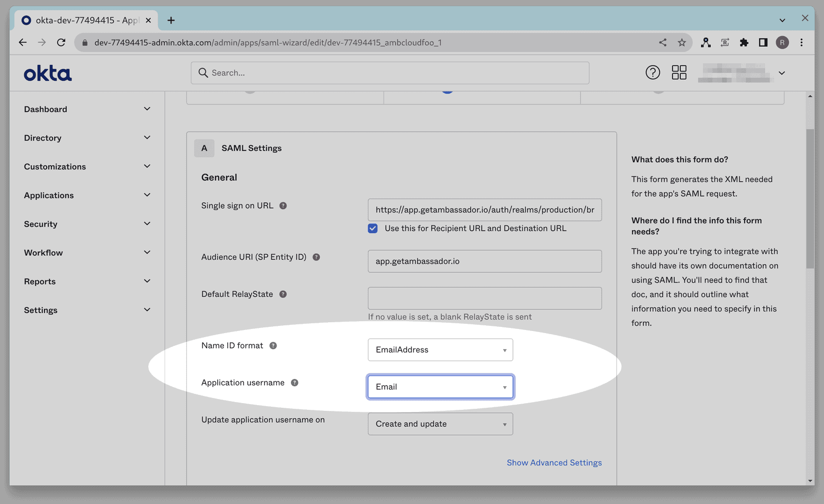The image size is (824, 504).
Task: Click the blurred account name in header
Action: [x=735, y=73]
